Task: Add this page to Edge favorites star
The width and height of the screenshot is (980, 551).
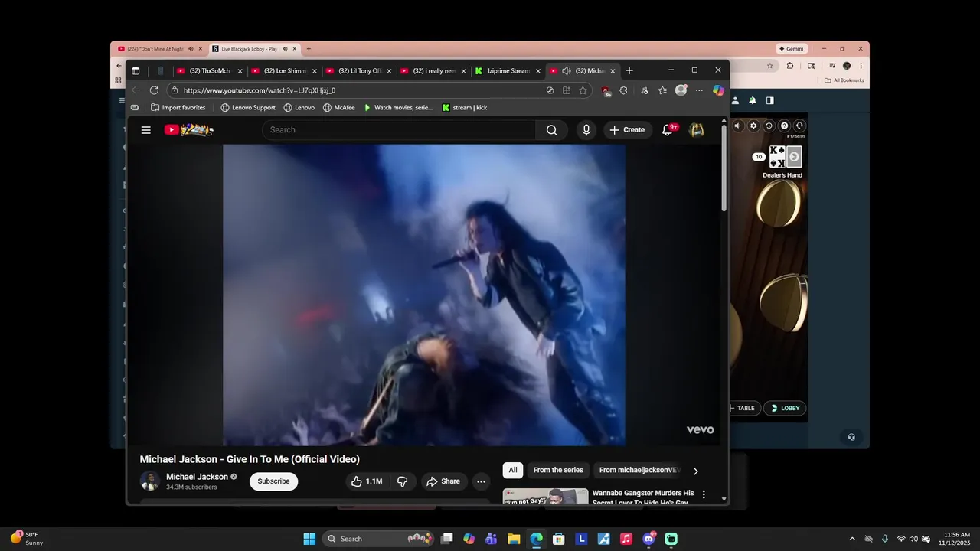Action: click(x=583, y=90)
